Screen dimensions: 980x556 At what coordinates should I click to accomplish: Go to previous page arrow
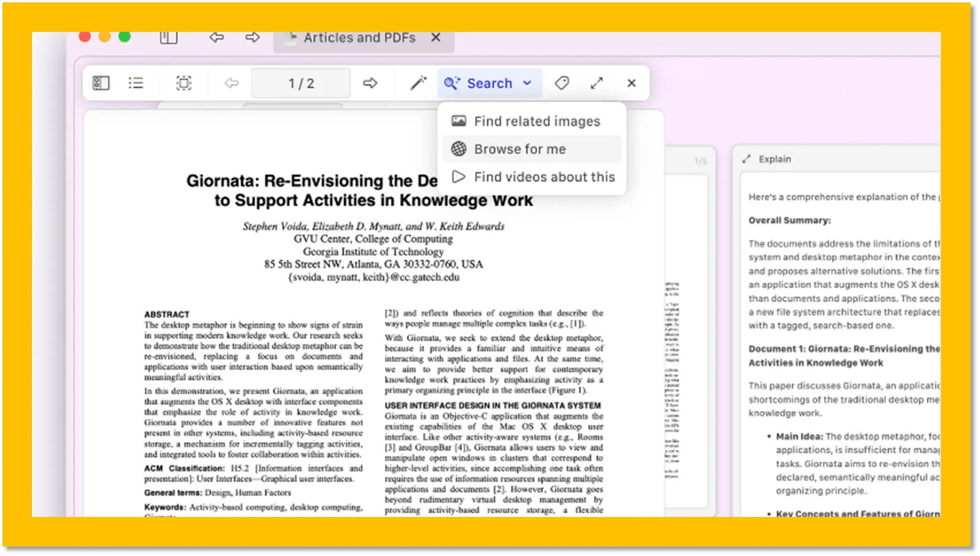tap(232, 83)
